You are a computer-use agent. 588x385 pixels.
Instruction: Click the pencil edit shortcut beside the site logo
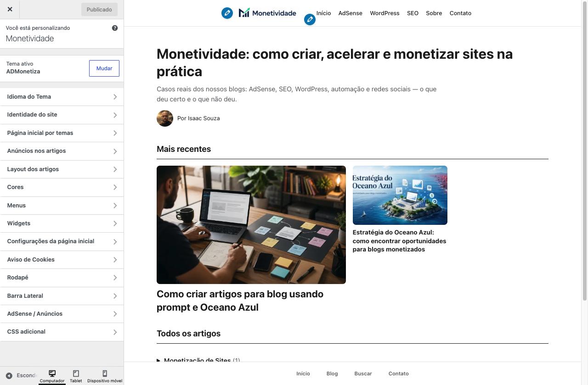click(x=227, y=13)
